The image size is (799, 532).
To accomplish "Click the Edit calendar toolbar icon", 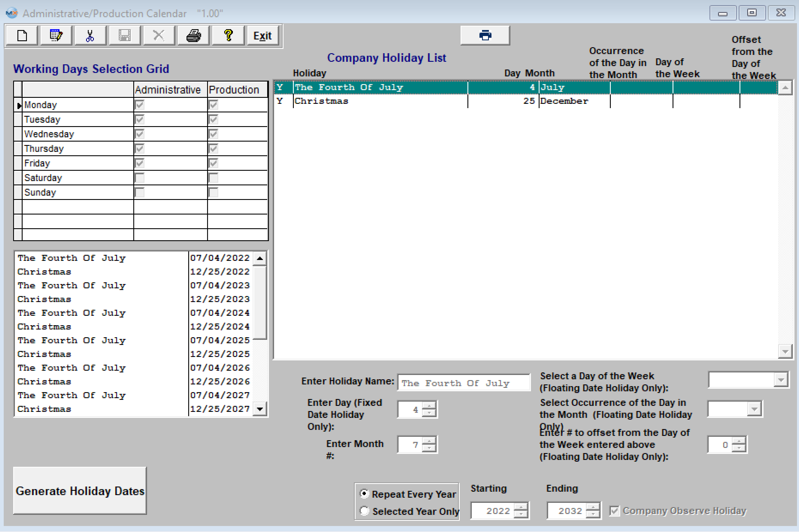I will pos(56,35).
